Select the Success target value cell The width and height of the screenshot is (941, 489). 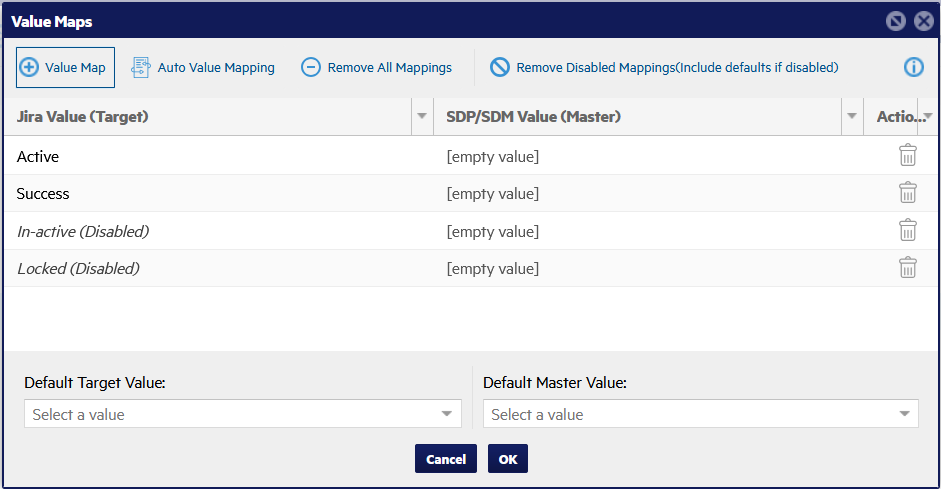tap(219, 193)
